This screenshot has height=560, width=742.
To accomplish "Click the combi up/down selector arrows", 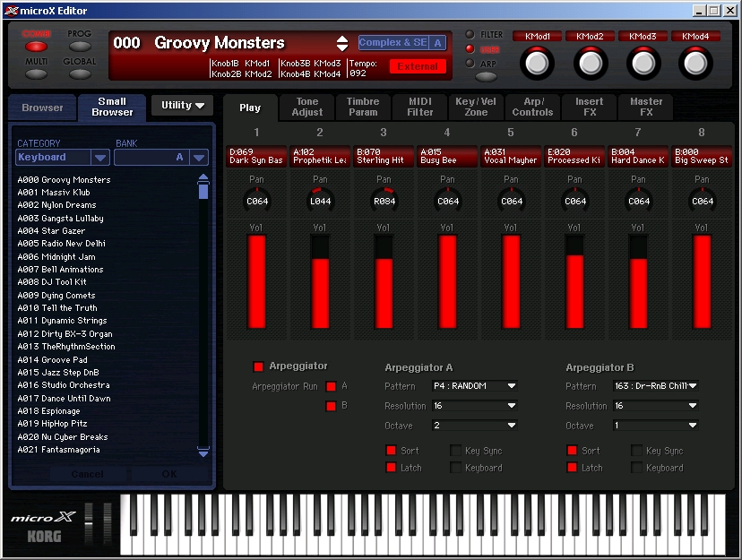I will tap(342, 44).
